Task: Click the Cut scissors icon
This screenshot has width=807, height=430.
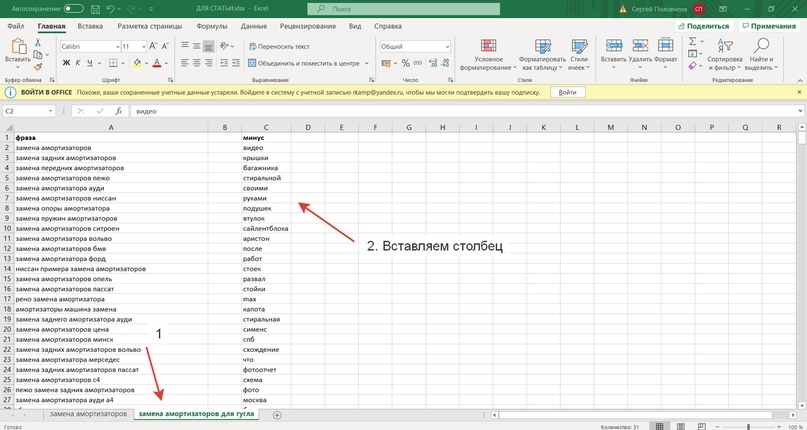Action: [x=38, y=43]
